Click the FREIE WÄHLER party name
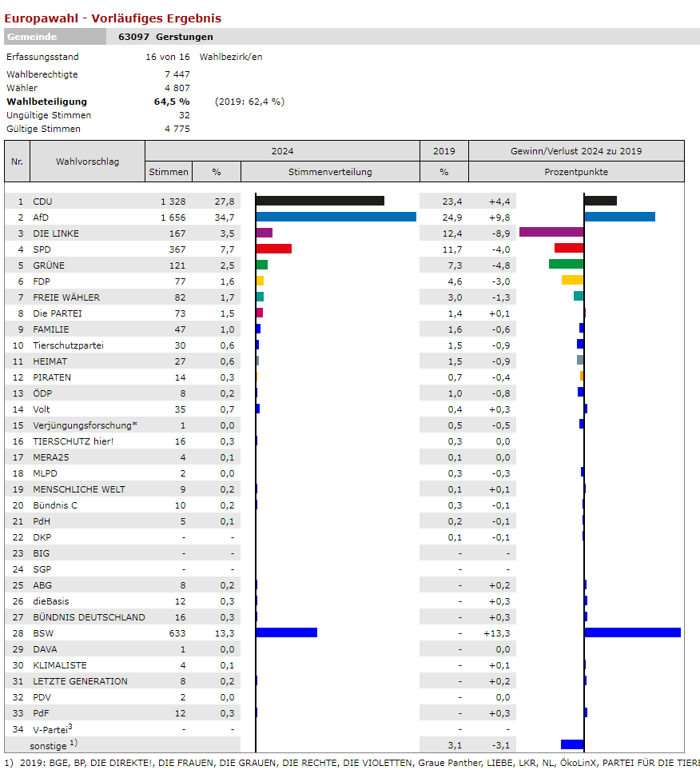Viewport: 700px width, 778px height. coord(66,297)
